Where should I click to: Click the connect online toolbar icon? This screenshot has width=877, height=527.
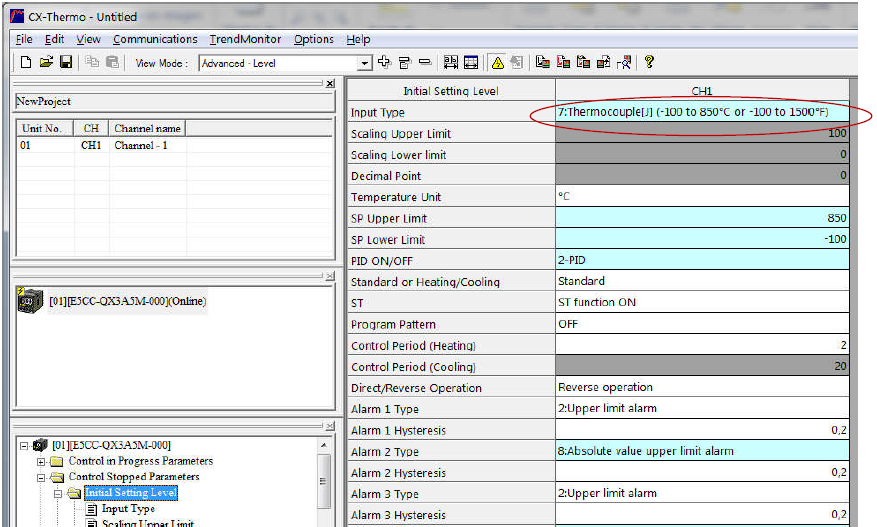[x=624, y=62]
